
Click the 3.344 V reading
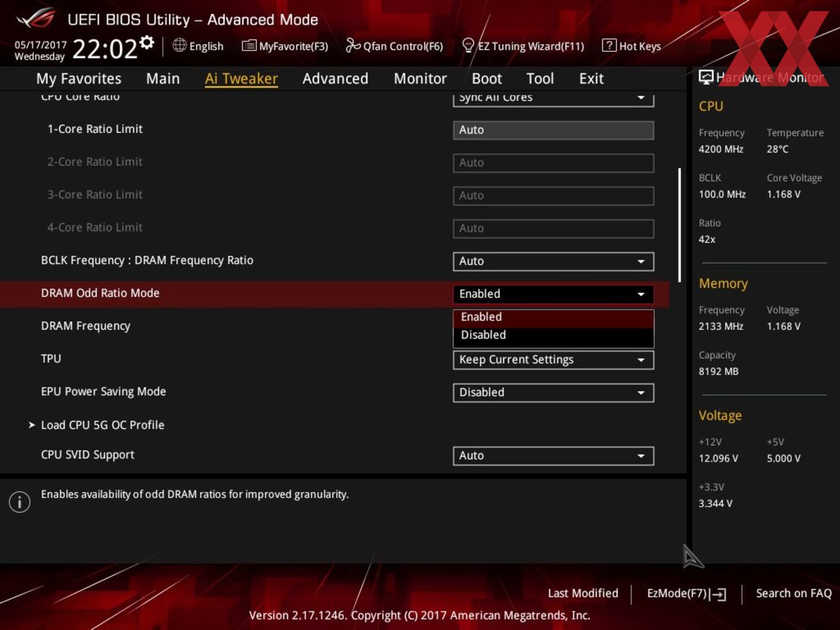pos(715,503)
